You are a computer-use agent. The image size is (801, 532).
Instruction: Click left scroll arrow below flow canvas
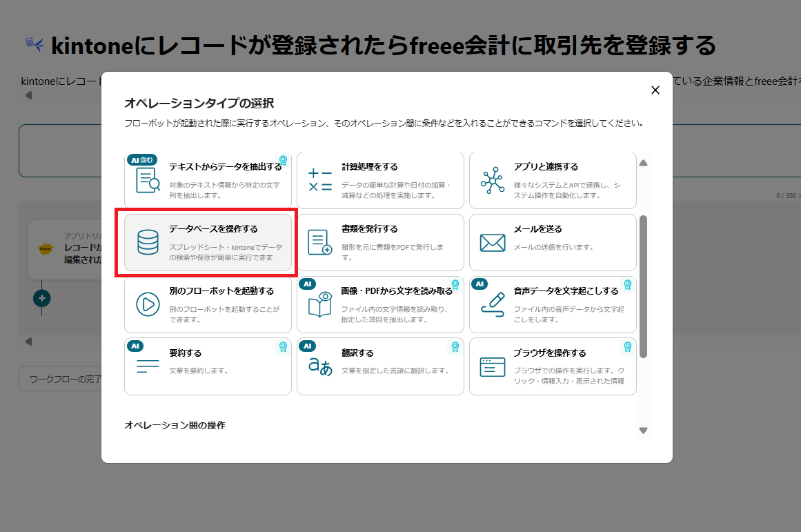pos(28,342)
